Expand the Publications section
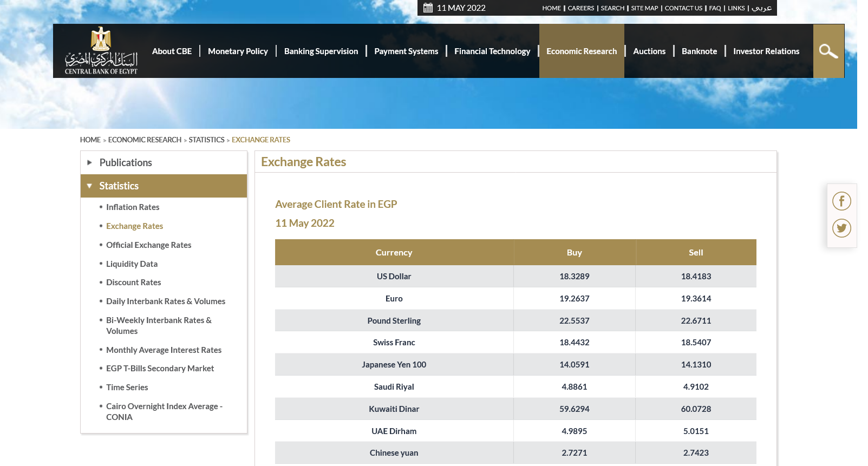Viewport: 868px width, 466px height. (x=126, y=163)
